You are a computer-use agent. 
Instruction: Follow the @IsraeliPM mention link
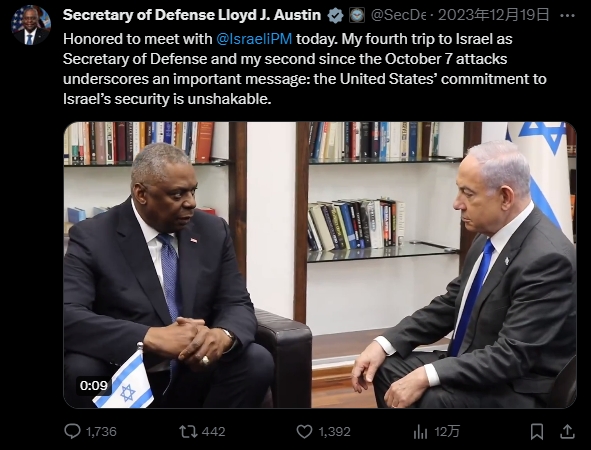tap(254, 39)
